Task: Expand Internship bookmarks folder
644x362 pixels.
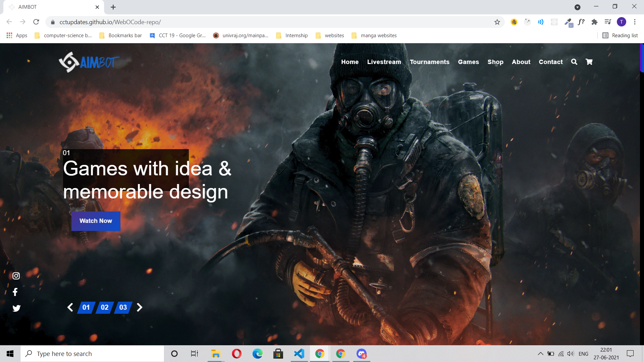Action: click(x=292, y=36)
